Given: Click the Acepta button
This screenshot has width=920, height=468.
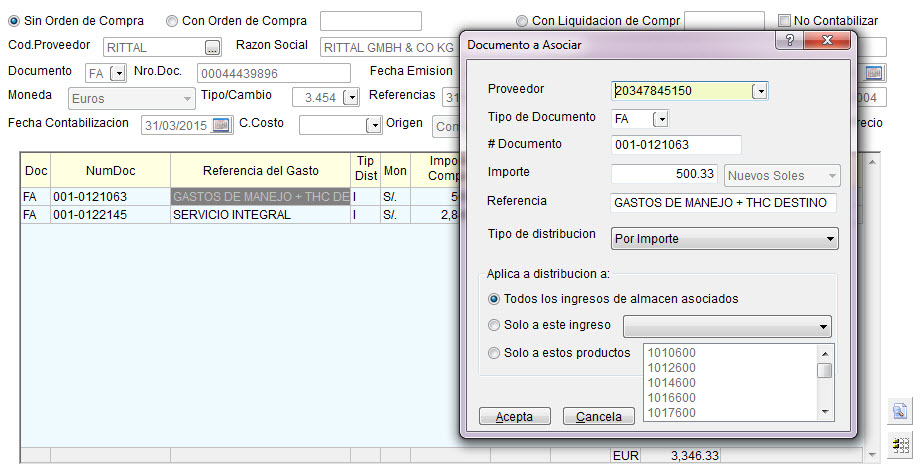Looking at the screenshot, I should [515, 416].
